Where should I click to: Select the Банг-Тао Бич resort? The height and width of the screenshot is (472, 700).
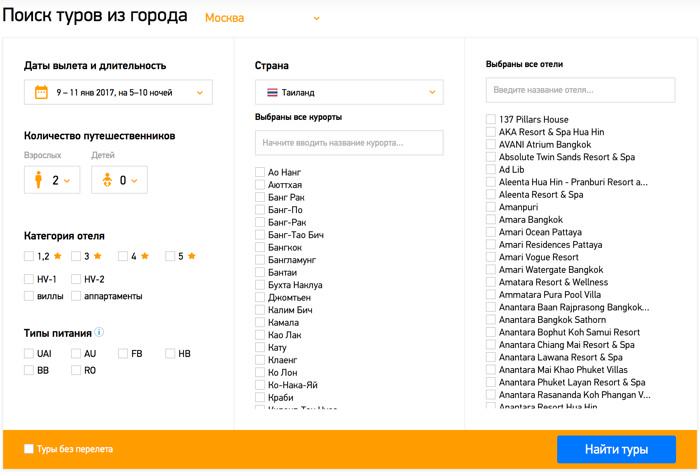pos(260,234)
